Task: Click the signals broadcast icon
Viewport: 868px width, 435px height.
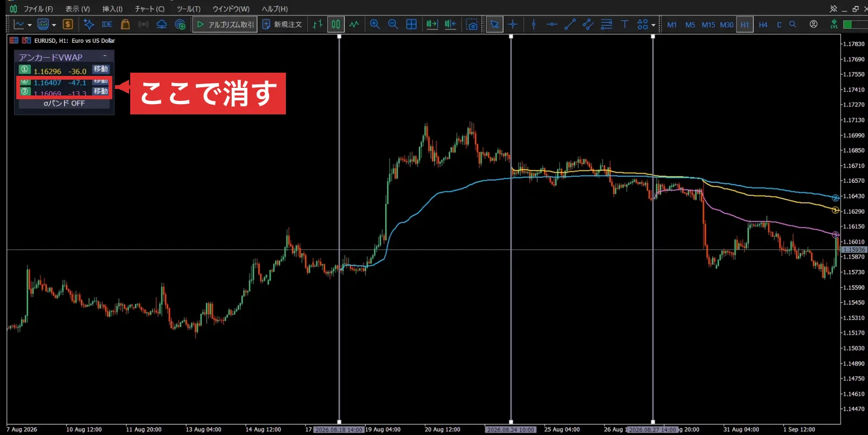Action: pyautogui.click(x=143, y=24)
